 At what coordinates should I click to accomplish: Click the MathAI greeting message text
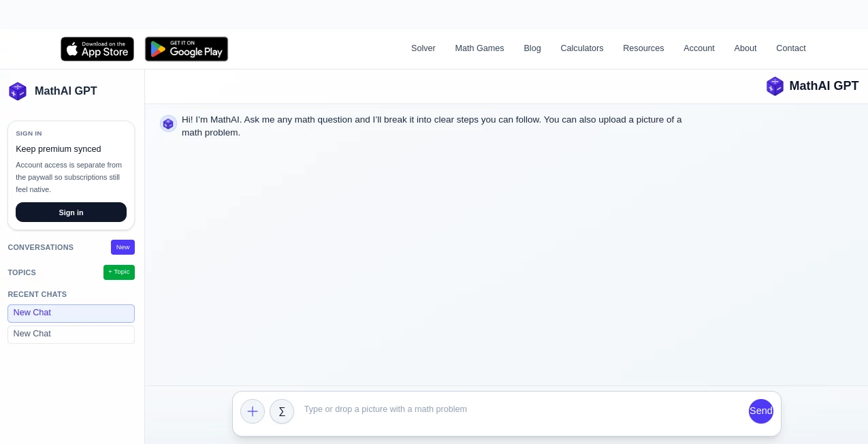(432, 126)
